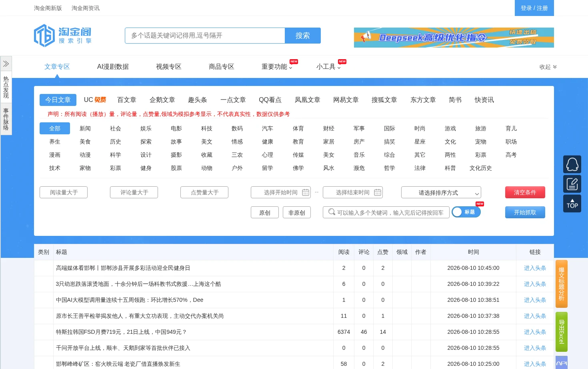This screenshot has width=588, height=369.
Task: Click the Deepseek banner advertisement
Action: pyautogui.click(x=454, y=38)
